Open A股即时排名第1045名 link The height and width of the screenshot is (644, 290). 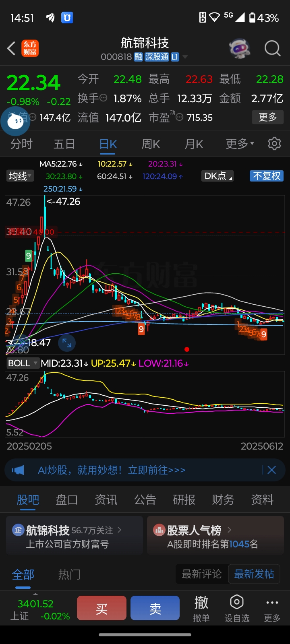click(x=213, y=544)
